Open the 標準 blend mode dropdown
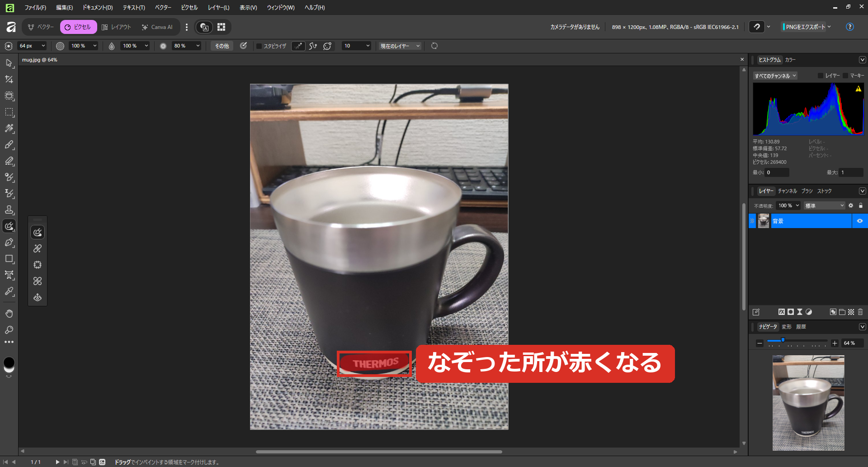 [x=825, y=206]
